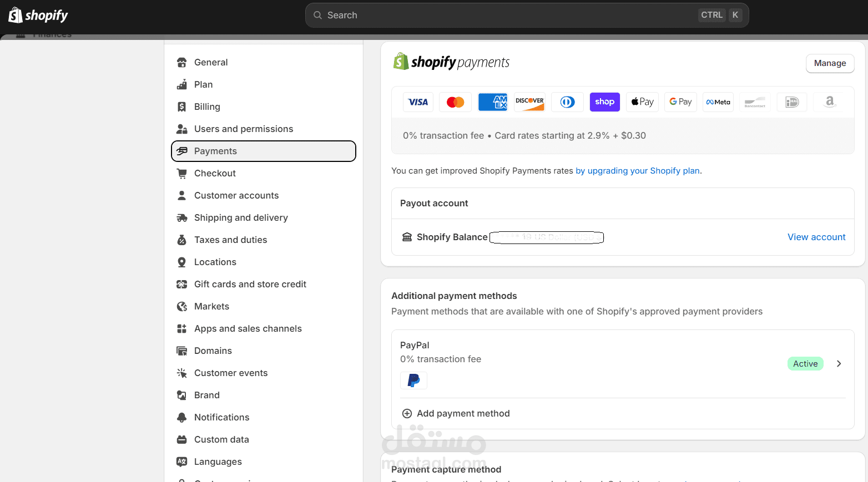868x482 pixels.
Task: Open Custom data settings
Action: click(264, 439)
